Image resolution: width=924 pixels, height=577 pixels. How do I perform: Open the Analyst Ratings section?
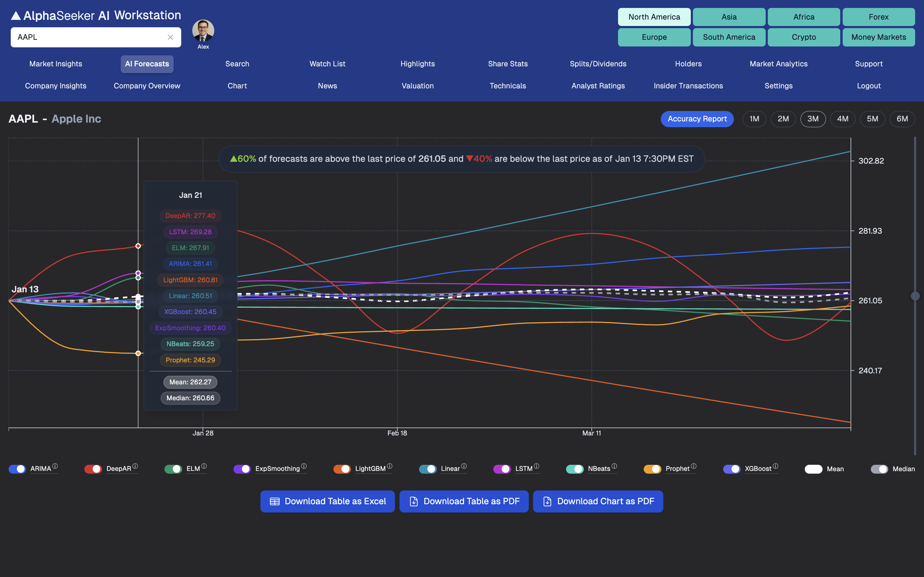[x=598, y=86]
